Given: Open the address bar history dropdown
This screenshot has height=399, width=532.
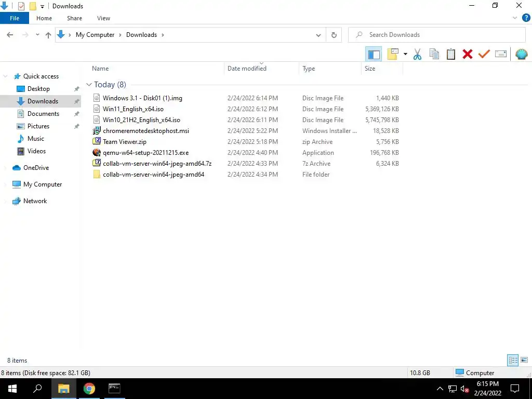Looking at the screenshot, I should 318,35.
